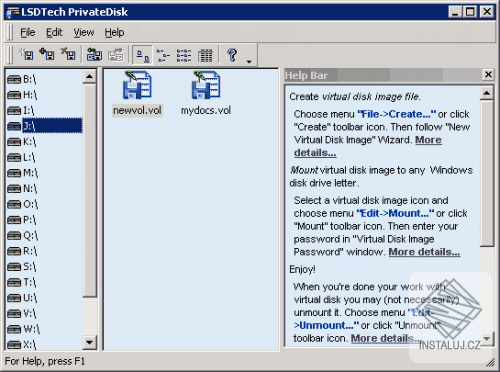This screenshot has height=372, width=500.
Task: Click the drive list scrollbar thumb
Action: click(x=89, y=190)
